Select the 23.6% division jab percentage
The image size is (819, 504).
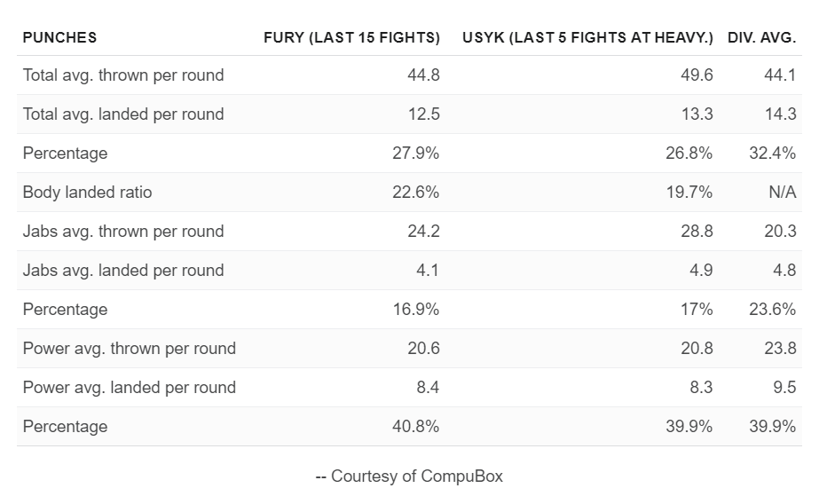[773, 309]
